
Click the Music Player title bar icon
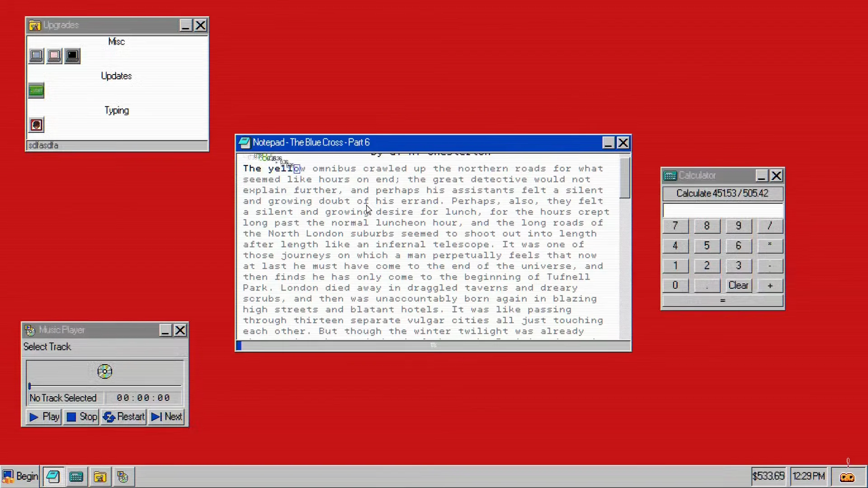tap(30, 330)
